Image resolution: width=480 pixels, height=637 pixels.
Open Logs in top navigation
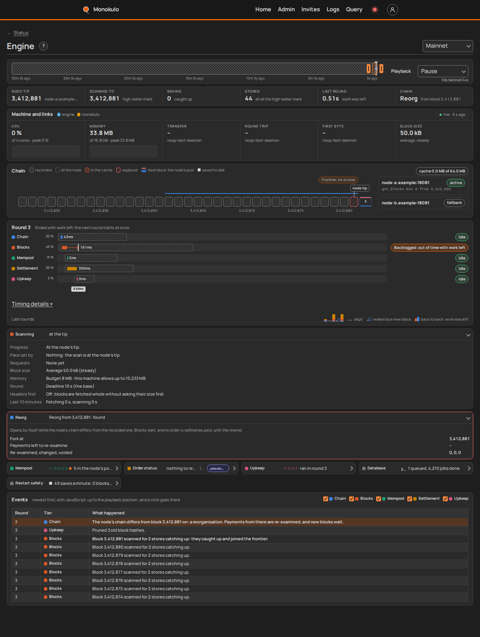(x=333, y=9)
